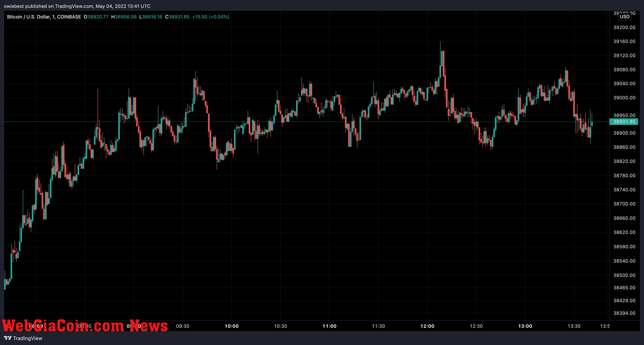
Task: Click the 38580.00 price axis label
Action: [x=624, y=246]
